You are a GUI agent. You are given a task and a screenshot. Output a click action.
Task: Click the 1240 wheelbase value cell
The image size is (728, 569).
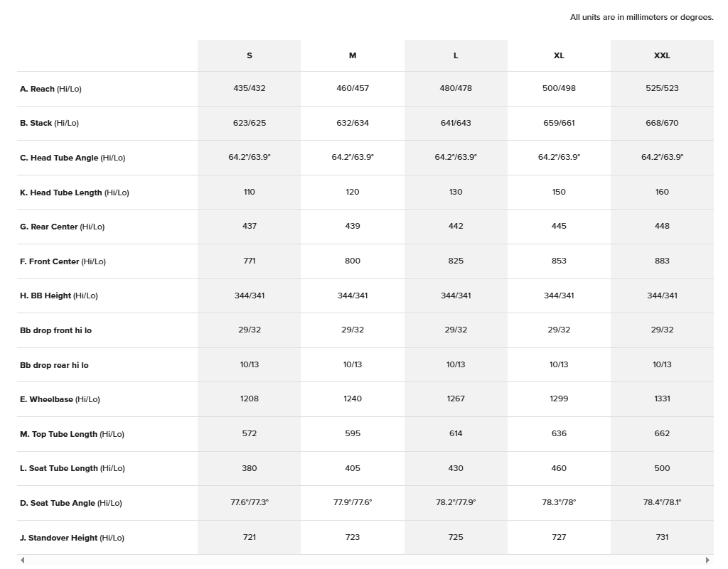click(353, 399)
